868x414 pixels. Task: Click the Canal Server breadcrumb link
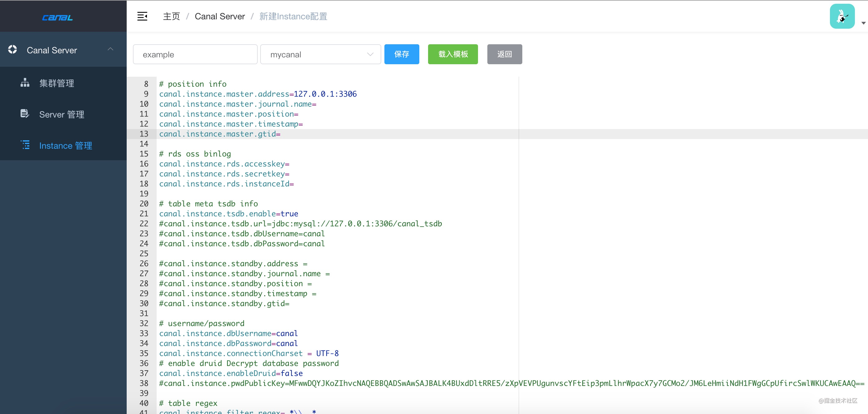point(220,17)
